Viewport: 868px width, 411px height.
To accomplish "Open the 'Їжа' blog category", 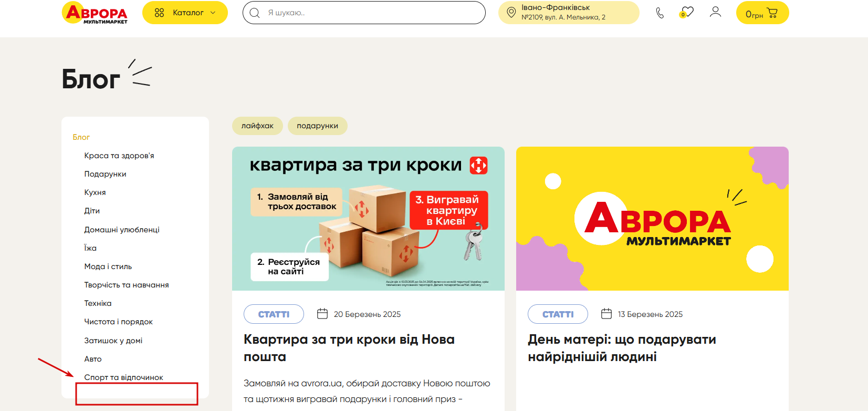I will (x=90, y=248).
